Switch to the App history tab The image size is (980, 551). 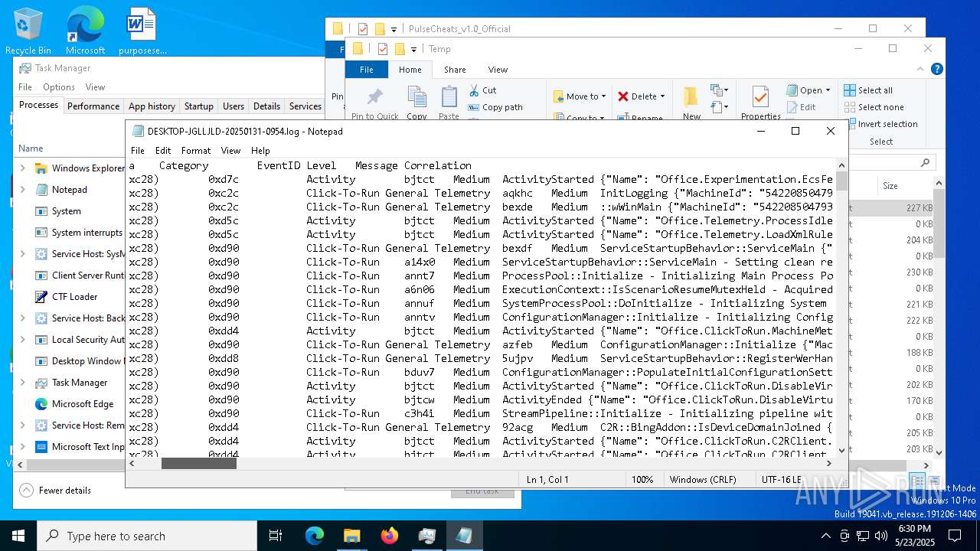pyautogui.click(x=152, y=106)
